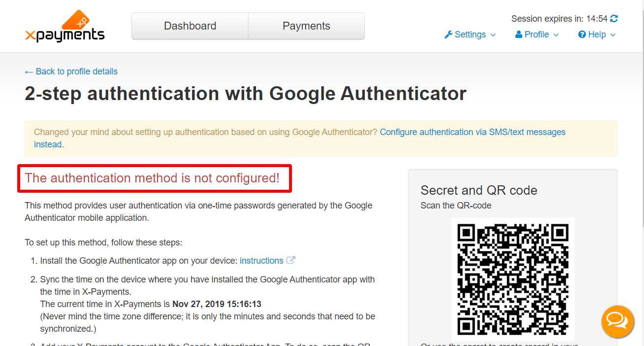The image size is (644, 346).
Task: Open the orange live chat bubble
Action: pyautogui.click(x=617, y=321)
